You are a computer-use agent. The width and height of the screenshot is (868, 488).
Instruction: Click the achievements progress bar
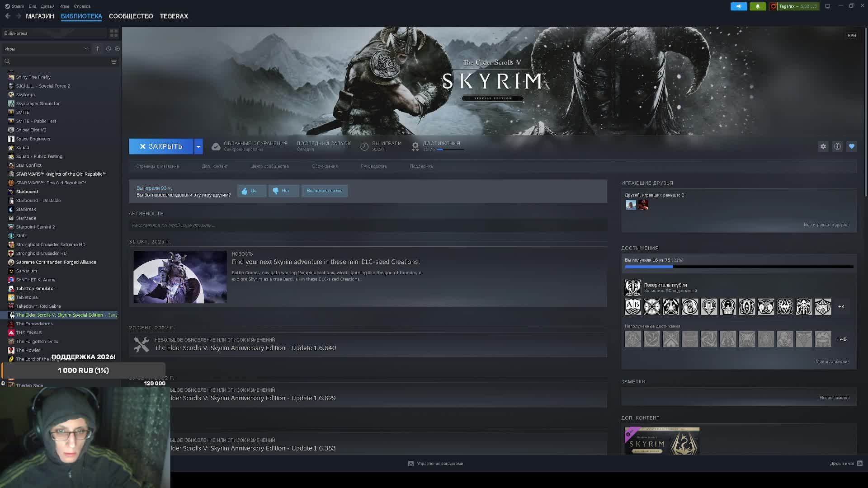point(739,267)
